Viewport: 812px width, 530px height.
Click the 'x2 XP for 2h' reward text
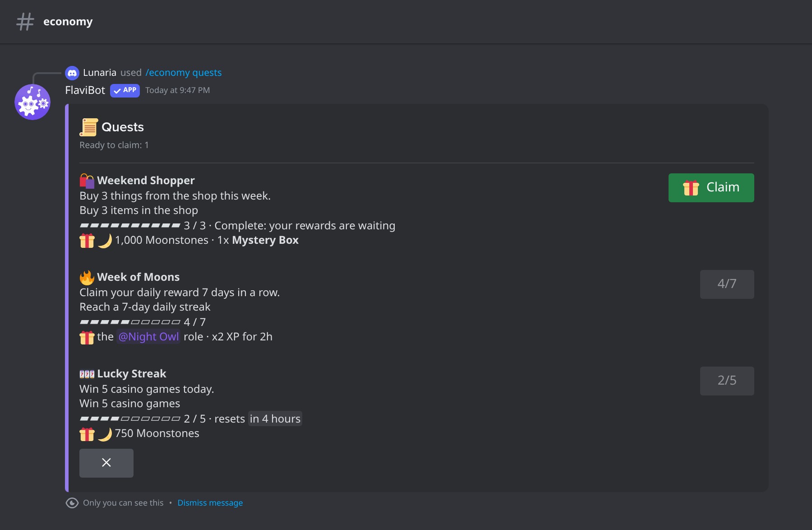click(242, 337)
